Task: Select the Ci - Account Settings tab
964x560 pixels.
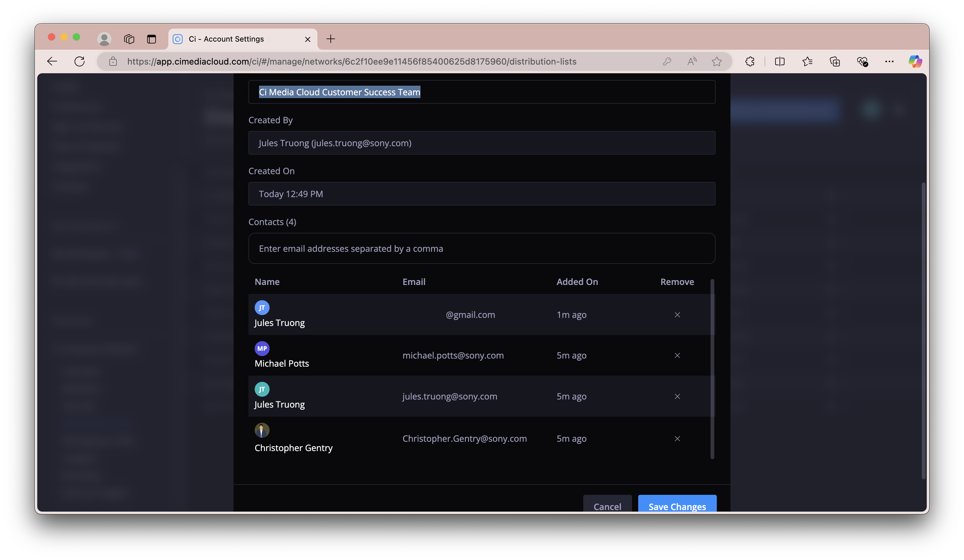Action: [x=243, y=39]
